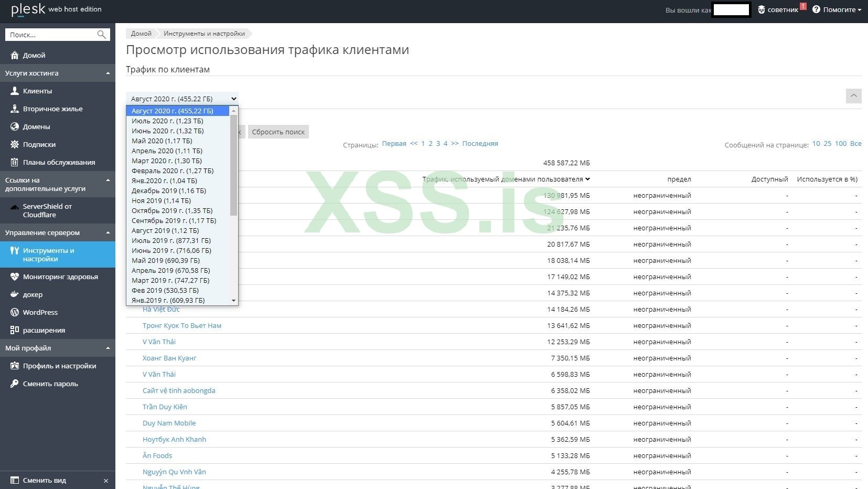Image resolution: width=868 pixels, height=489 pixels.
Task: Open the WordPress icon in sidebar
Action: (x=14, y=312)
